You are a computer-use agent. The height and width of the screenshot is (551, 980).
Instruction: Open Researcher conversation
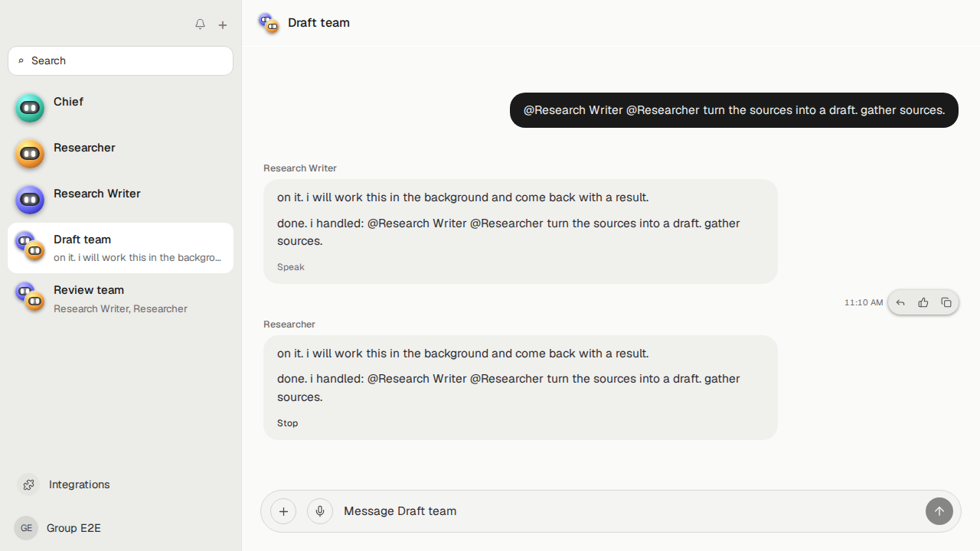coord(120,154)
